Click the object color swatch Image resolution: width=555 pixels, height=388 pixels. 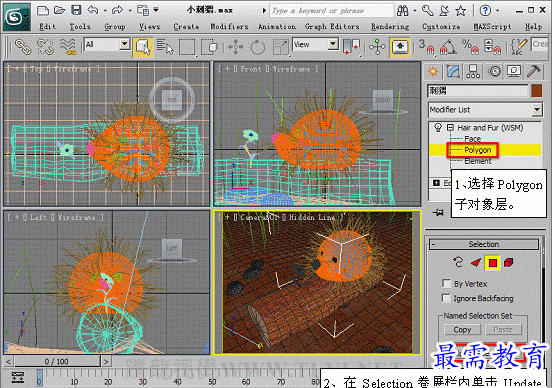(x=537, y=91)
